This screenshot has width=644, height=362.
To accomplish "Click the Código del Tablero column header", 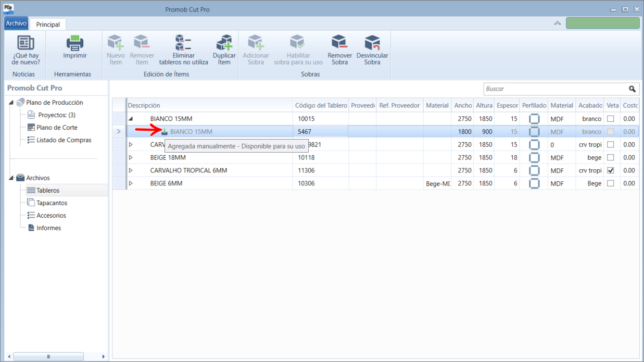I will (x=321, y=105).
